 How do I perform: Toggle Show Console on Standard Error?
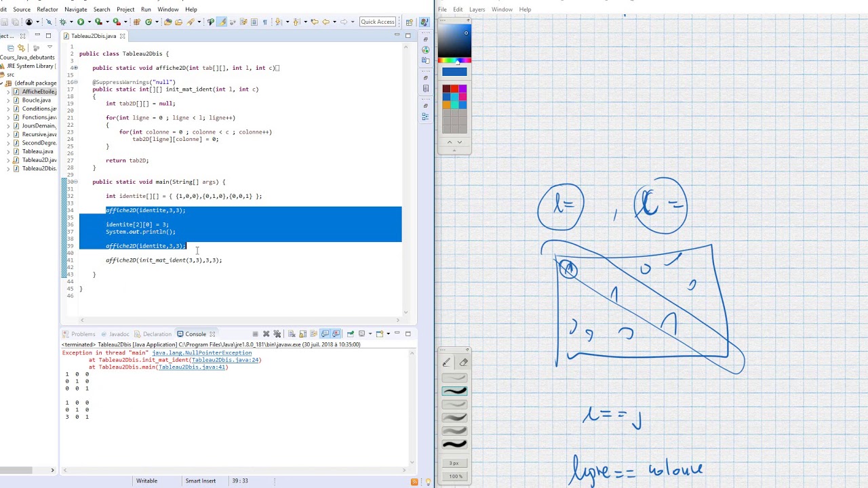click(336, 333)
